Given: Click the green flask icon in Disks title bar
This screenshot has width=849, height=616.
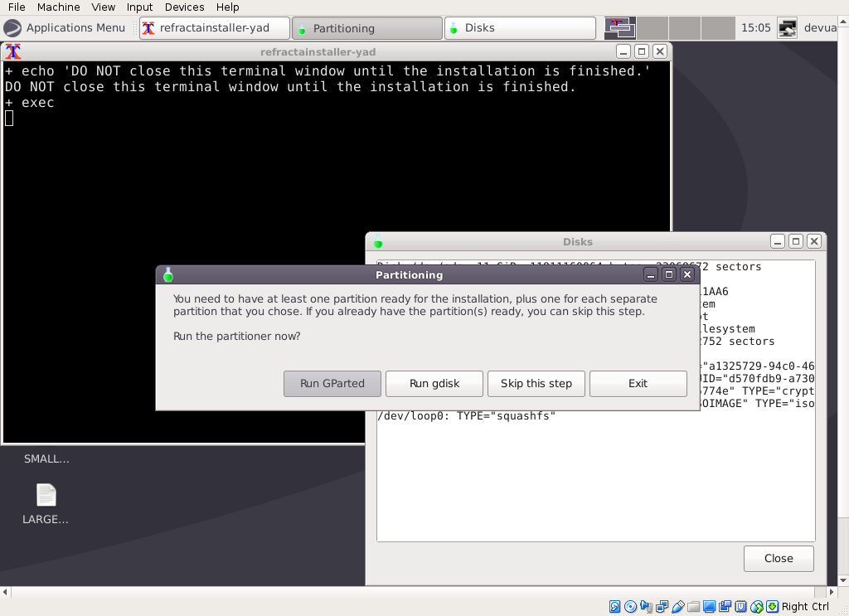Looking at the screenshot, I should click(x=378, y=242).
